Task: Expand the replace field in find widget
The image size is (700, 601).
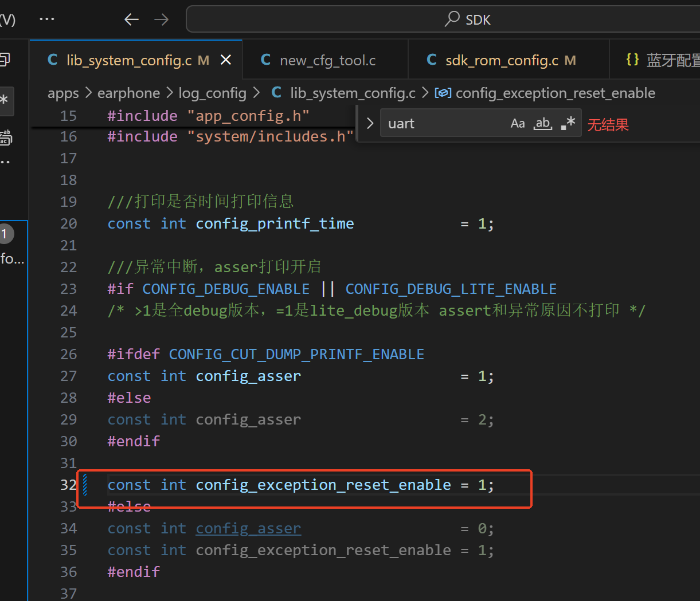Action: (370, 123)
